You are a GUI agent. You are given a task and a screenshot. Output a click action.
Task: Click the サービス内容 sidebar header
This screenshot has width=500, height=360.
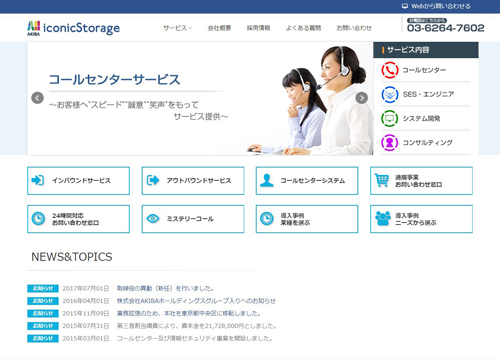click(x=426, y=50)
